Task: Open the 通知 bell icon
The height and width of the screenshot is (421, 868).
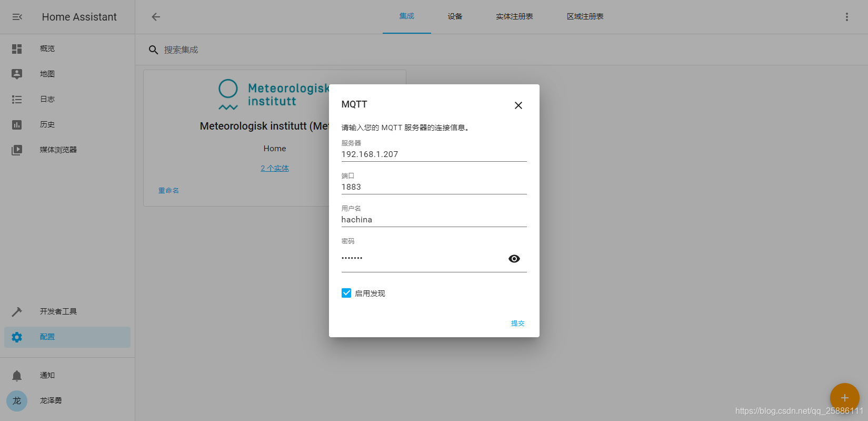Action: pos(17,376)
